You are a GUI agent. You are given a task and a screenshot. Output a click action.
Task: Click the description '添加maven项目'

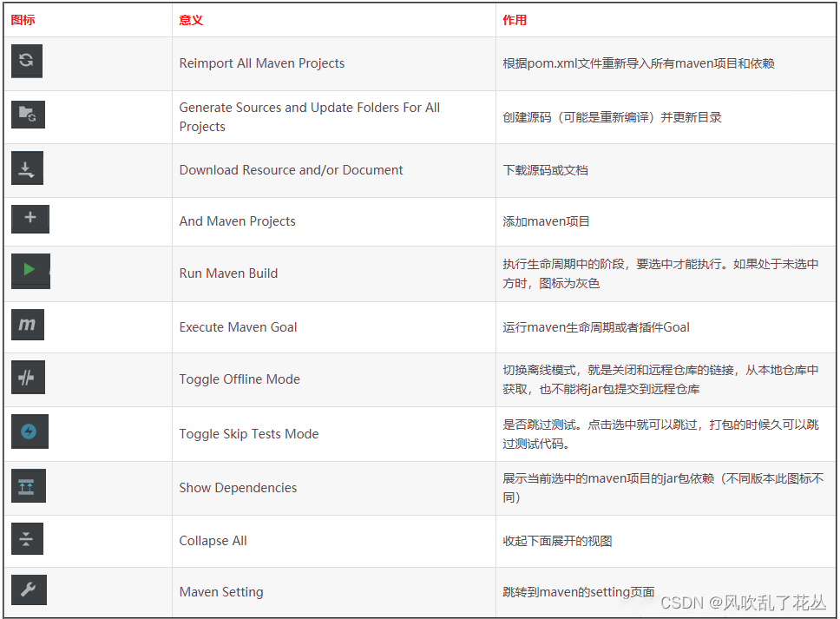pos(546,221)
